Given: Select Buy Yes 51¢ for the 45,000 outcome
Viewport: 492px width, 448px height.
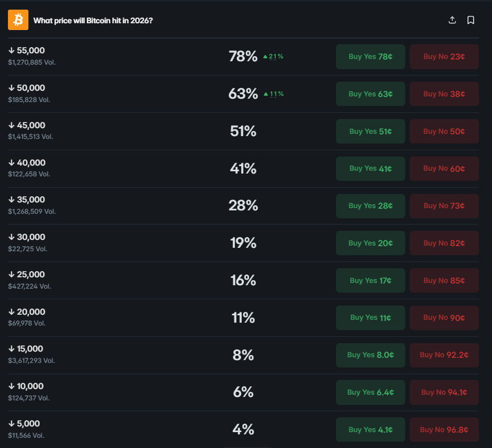Looking at the screenshot, I should 370,131.
